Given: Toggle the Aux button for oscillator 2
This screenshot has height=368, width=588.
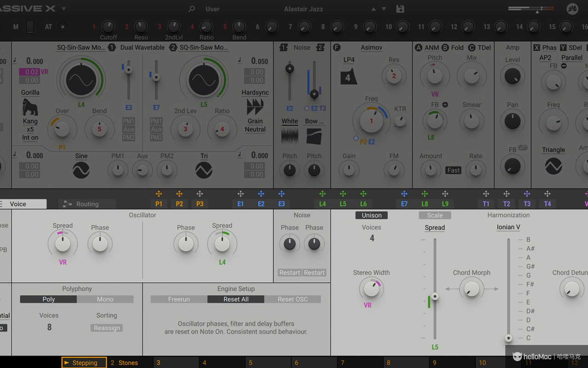Looking at the screenshot, I should [156, 129].
